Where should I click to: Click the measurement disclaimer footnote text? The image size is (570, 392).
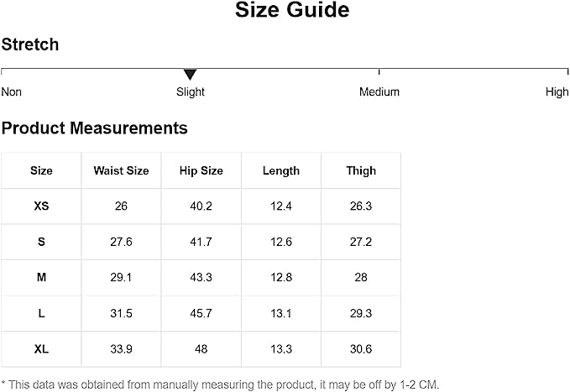tap(220, 384)
